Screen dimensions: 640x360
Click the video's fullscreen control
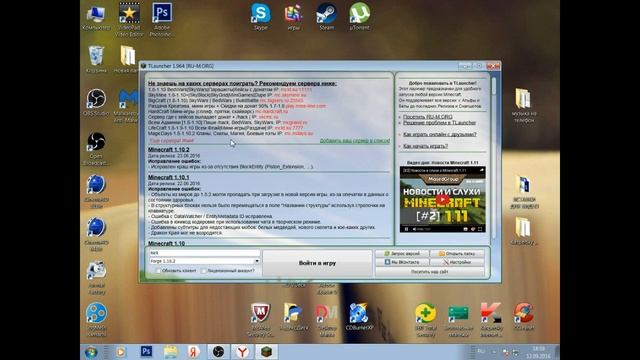[x=480, y=229]
